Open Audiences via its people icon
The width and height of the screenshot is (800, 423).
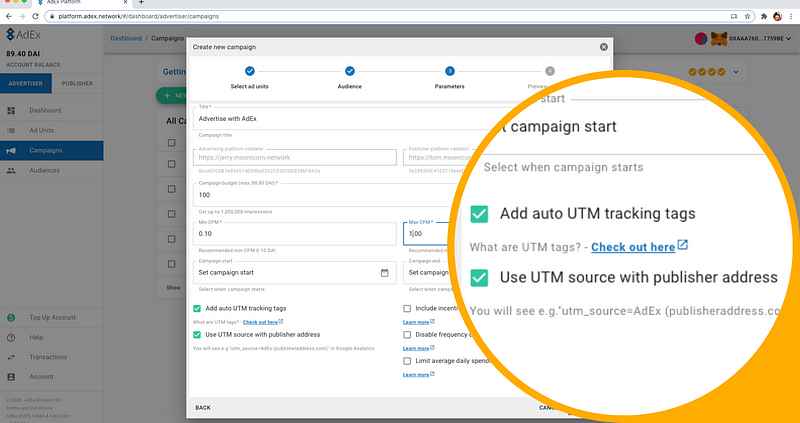tap(11, 170)
